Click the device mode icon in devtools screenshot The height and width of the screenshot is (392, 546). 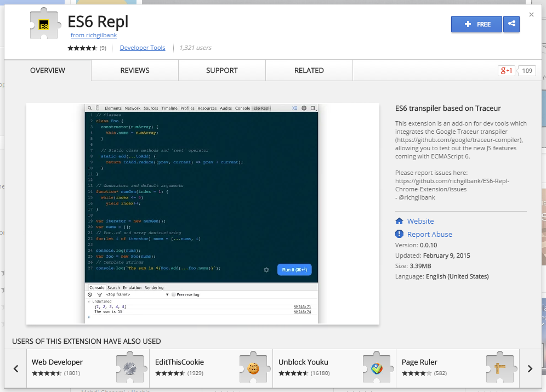coord(98,108)
